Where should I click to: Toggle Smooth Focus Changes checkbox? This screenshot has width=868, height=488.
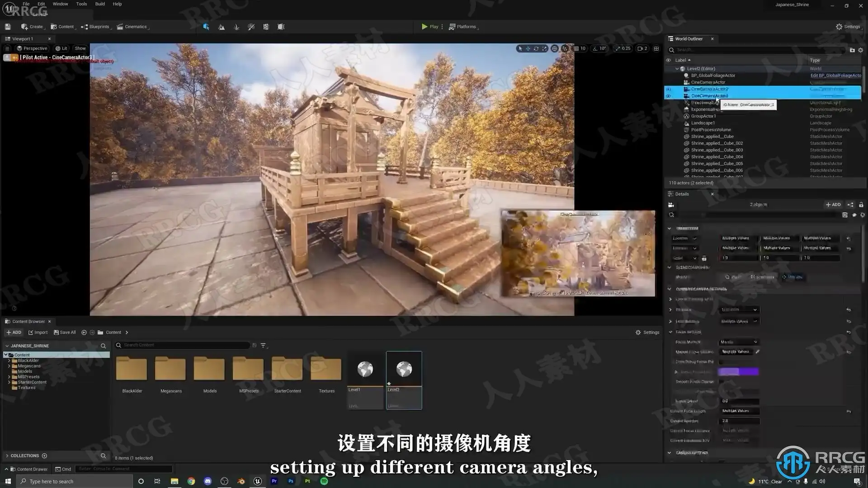click(722, 381)
